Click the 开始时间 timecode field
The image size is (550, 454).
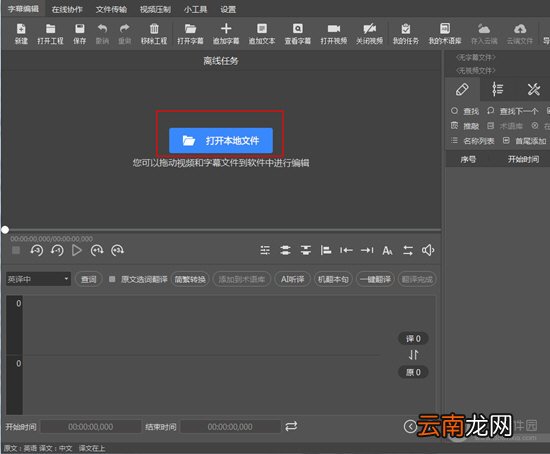[91, 427]
